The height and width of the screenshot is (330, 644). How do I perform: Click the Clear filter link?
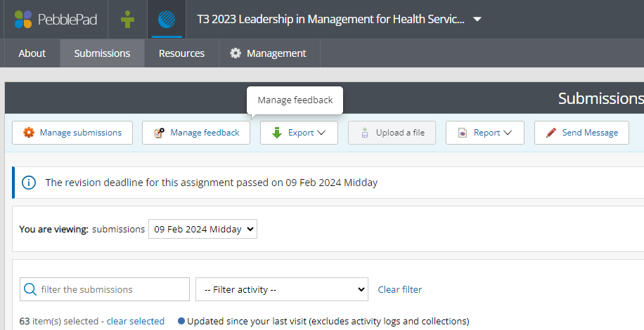point(399,289)
